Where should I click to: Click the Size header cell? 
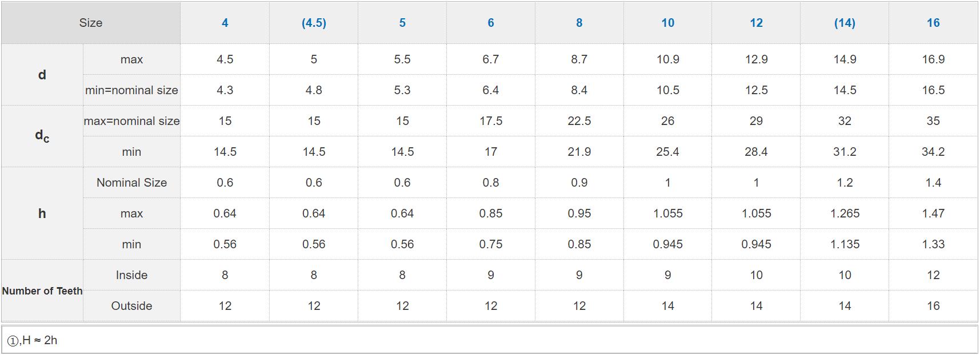91,23
